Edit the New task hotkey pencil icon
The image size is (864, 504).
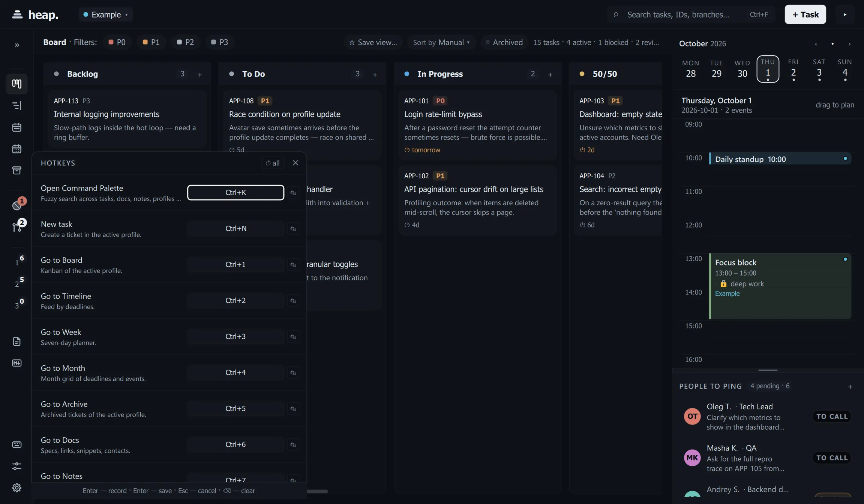(x=293, y=229)
